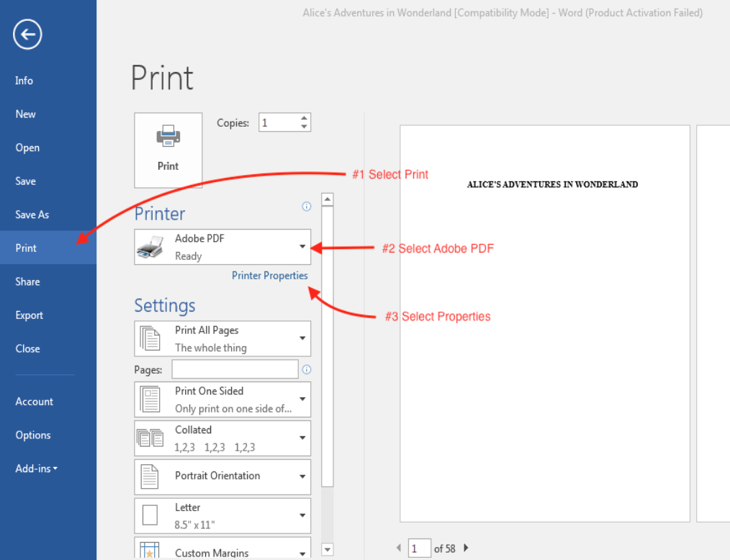
Task: Click the Printer section heading
Action: [x=160, y=214]
